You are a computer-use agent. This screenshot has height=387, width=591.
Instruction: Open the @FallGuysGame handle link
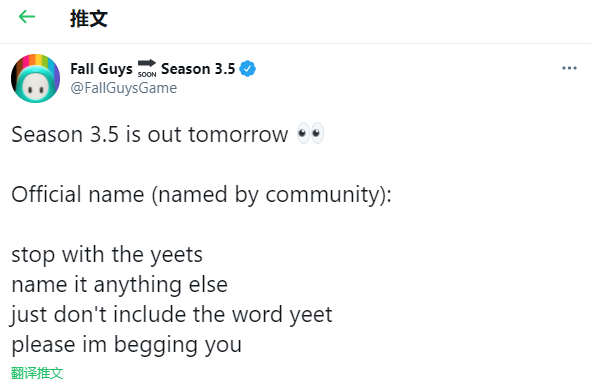click(124, 88)
